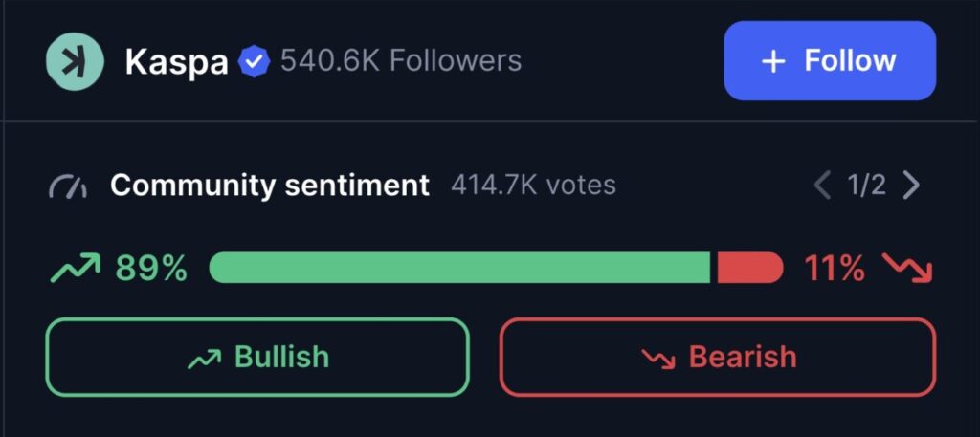The height and width of the screenshot is (437, 980).
Task: Click red downtrend arrow beside 11%
Action: click(907, 269)
